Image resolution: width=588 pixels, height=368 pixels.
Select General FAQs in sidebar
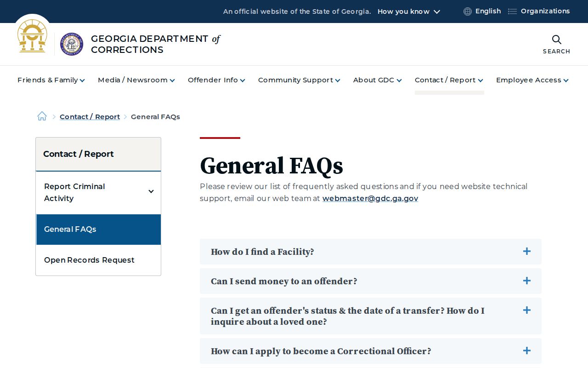[98, 229]
